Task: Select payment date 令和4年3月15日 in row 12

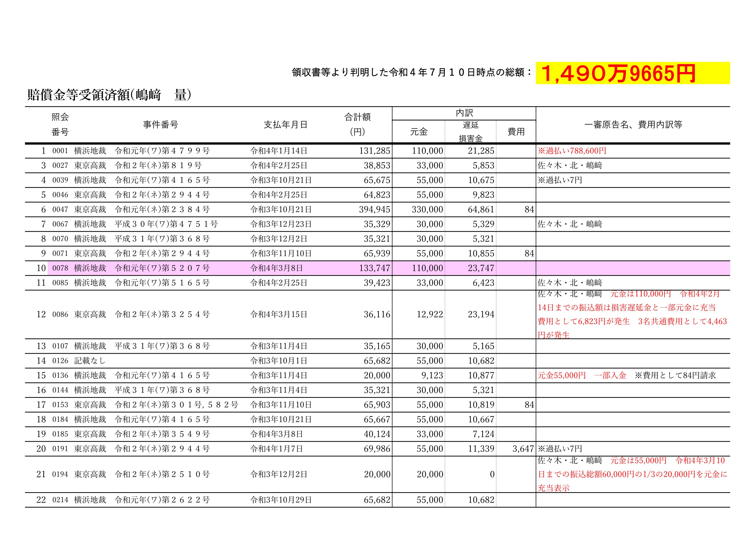Action: (x=279, y=315)
